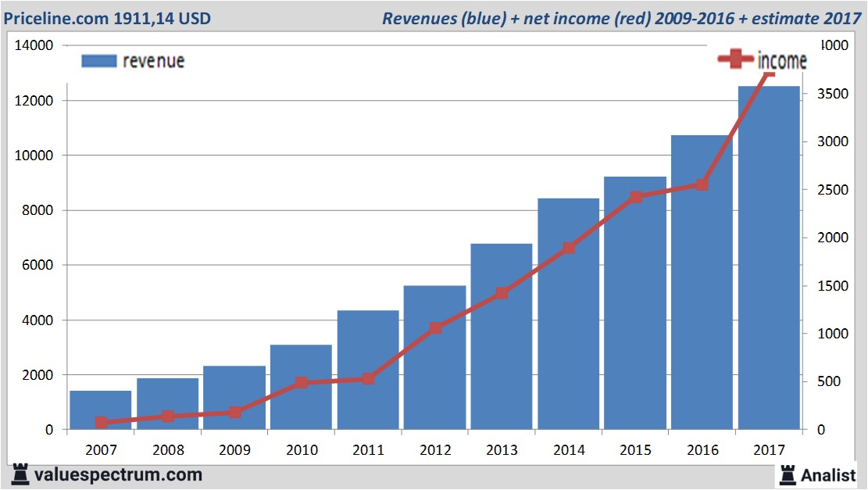Click the valuespectrum.com text
The image size is (868, 490).
[118, 475]
